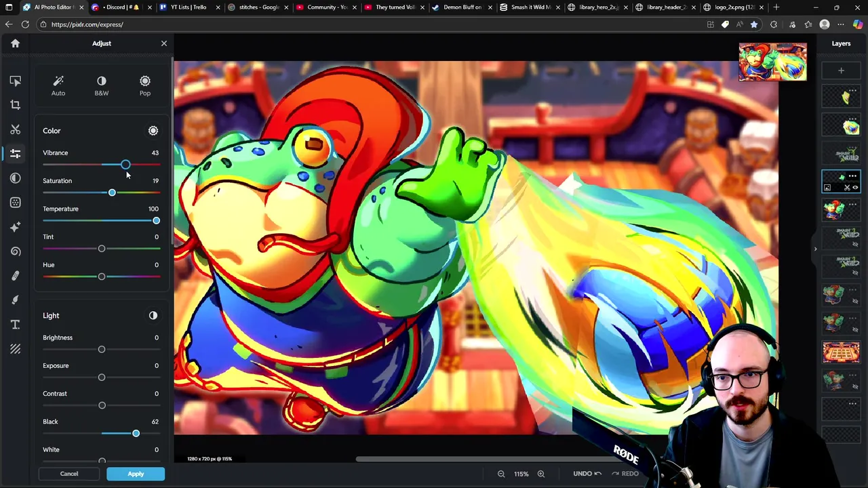Zoom in with the plus magnifier
Image resolution: width=868 pixels, height=488 pixels.
coord(541,474)
